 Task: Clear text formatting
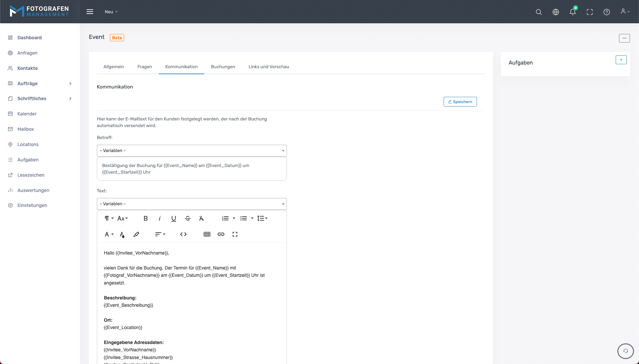[202, 218]
